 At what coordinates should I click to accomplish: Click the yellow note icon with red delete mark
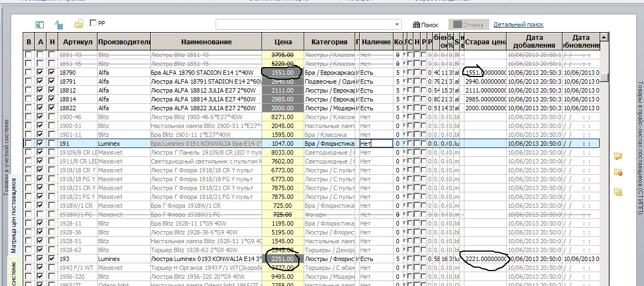pos(618,172)
